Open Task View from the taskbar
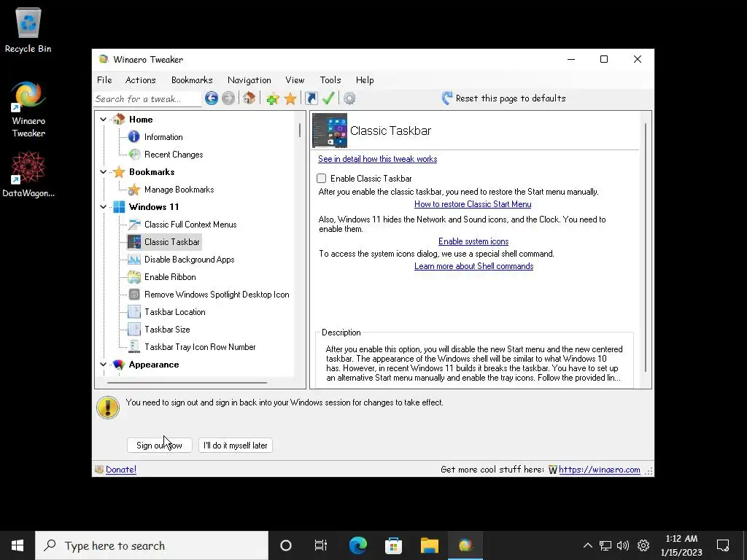This screenshot has height=560, width=747. click(x=321, y=545)
